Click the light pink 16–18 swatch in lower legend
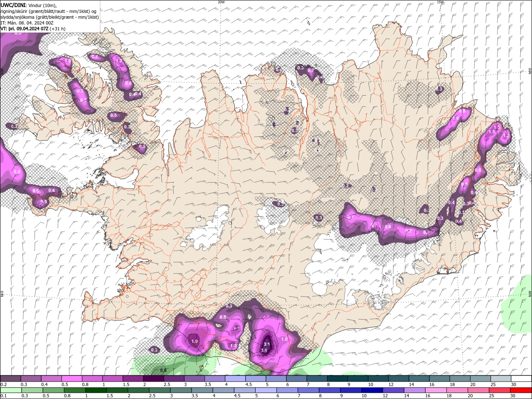 [x=436, y=390]
